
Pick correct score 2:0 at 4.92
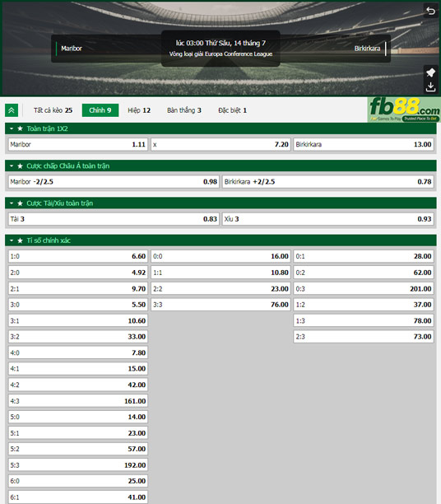pos(78,273)
